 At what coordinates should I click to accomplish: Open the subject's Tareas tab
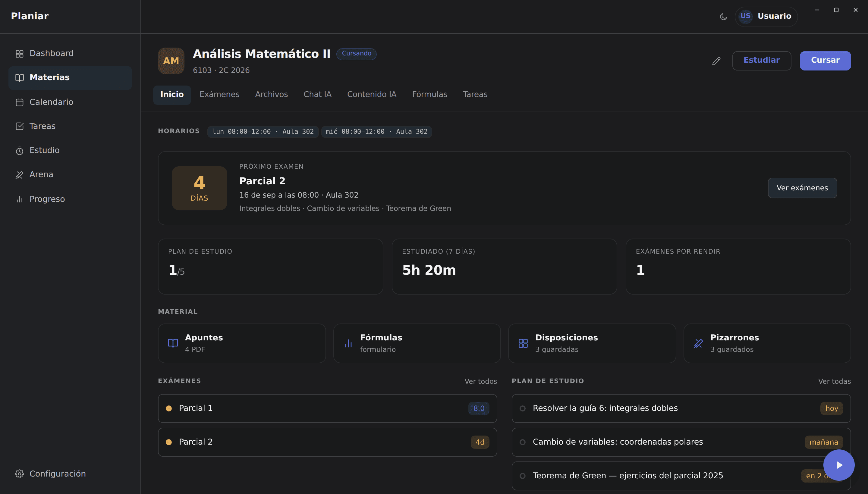475,95
